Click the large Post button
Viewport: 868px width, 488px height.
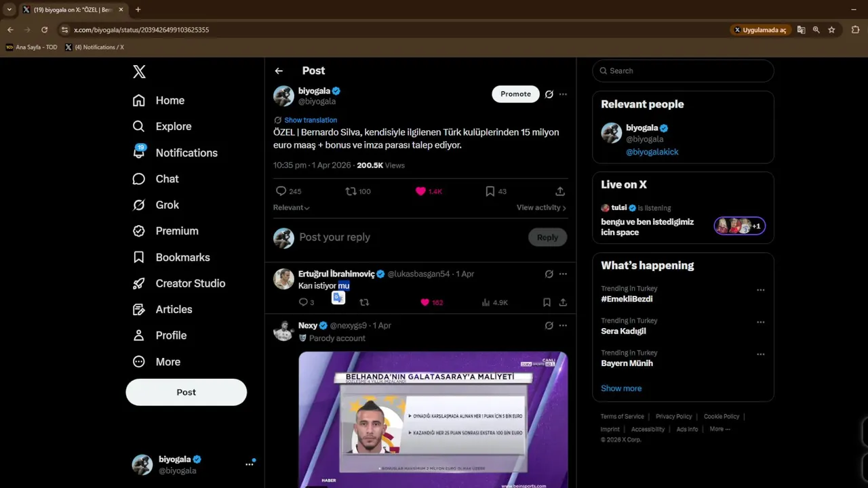click(x=186, y=392)
